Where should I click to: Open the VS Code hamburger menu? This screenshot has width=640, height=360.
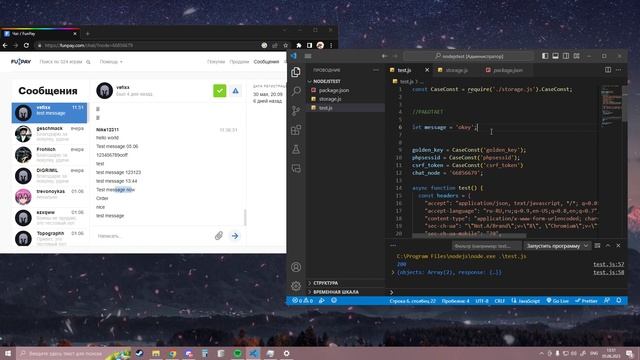[308, 56]
